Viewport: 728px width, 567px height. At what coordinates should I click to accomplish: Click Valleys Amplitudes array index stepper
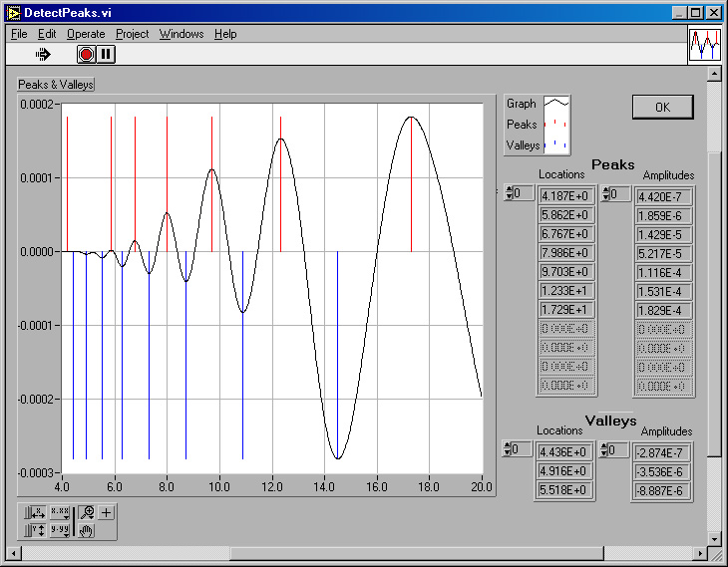coord(603,450)
